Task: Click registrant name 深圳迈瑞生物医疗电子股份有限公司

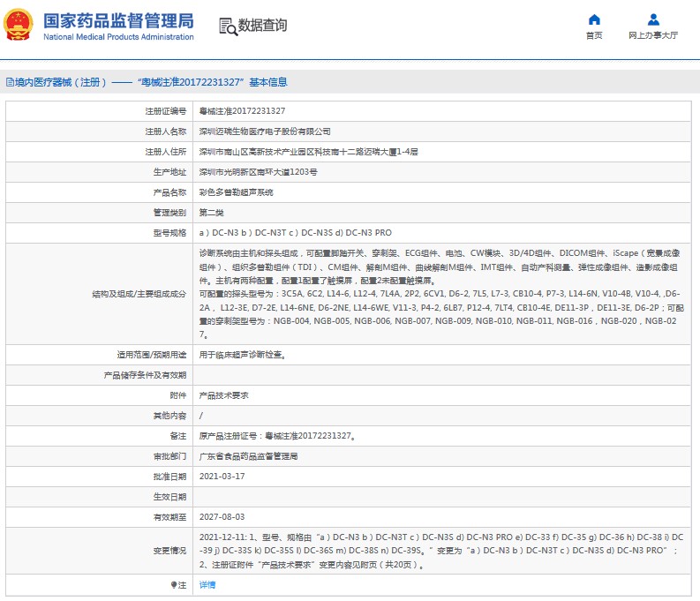Action: (x=265, y=131)
